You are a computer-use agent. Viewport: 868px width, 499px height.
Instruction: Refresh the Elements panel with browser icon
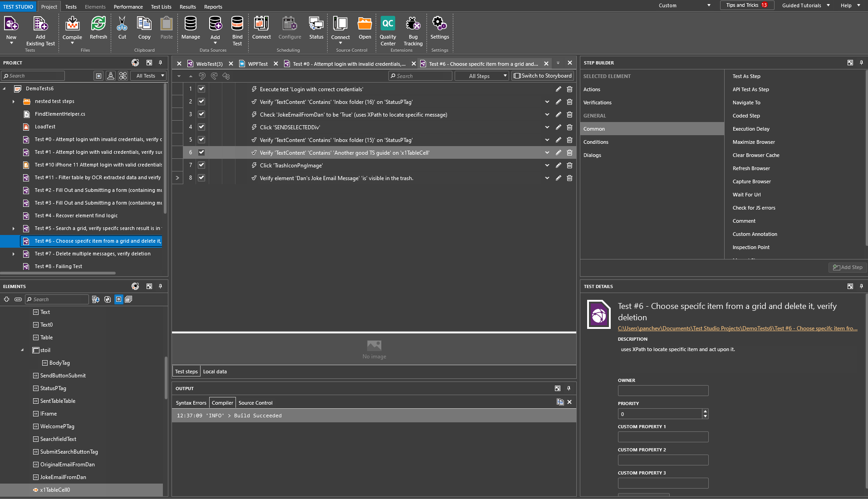108,299
